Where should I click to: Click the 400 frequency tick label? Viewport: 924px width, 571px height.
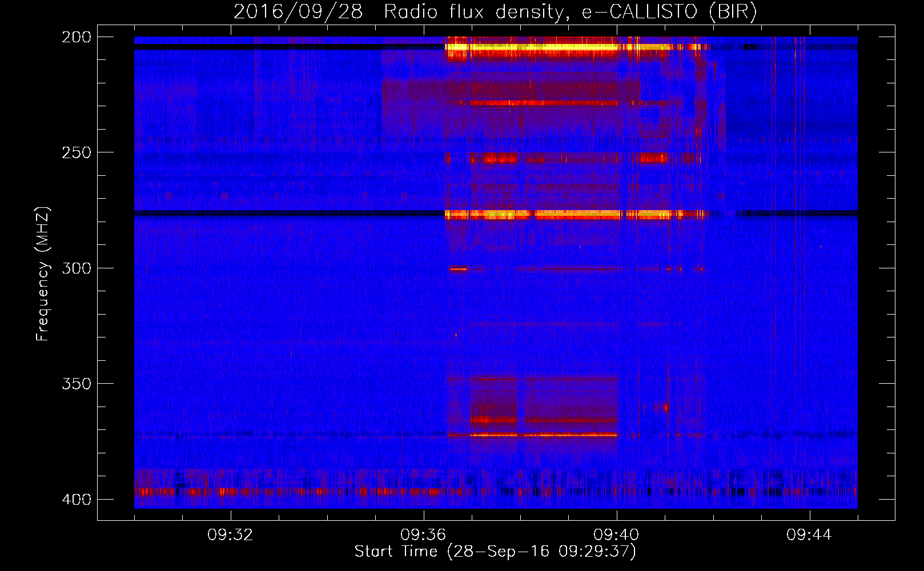[x=76, y=499]
